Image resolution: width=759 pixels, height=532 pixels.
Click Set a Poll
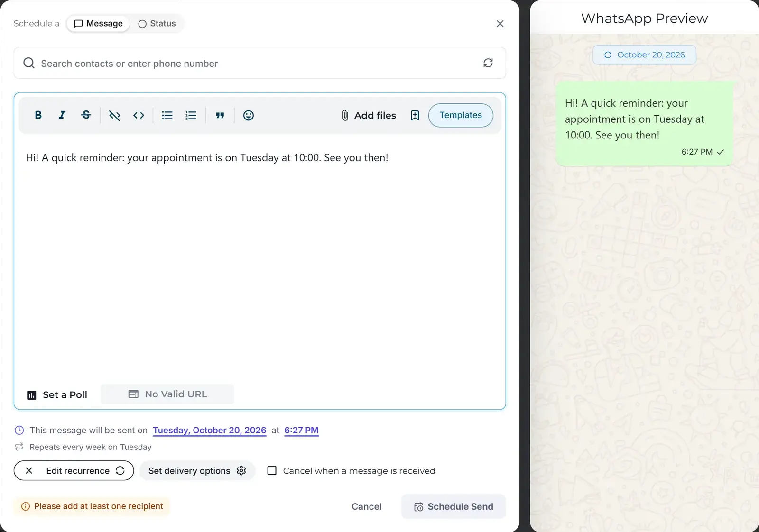(57, 394)
